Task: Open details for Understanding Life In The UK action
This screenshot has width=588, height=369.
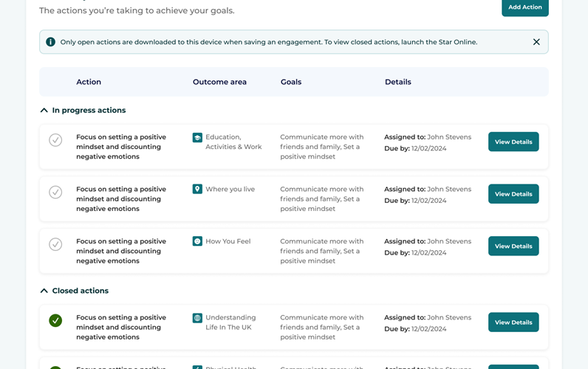Action: click(x=513, y=323)
